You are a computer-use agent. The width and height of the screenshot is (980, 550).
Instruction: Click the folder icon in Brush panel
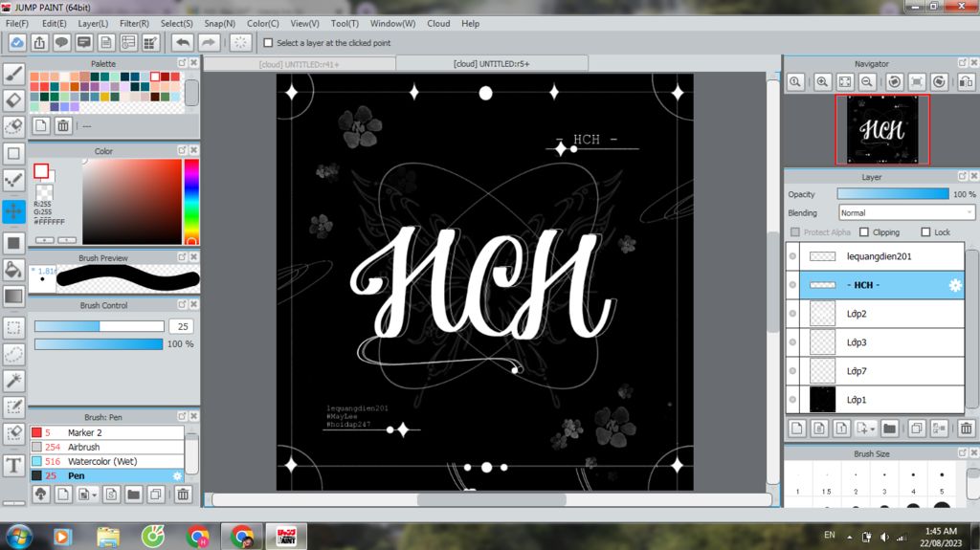133,494
